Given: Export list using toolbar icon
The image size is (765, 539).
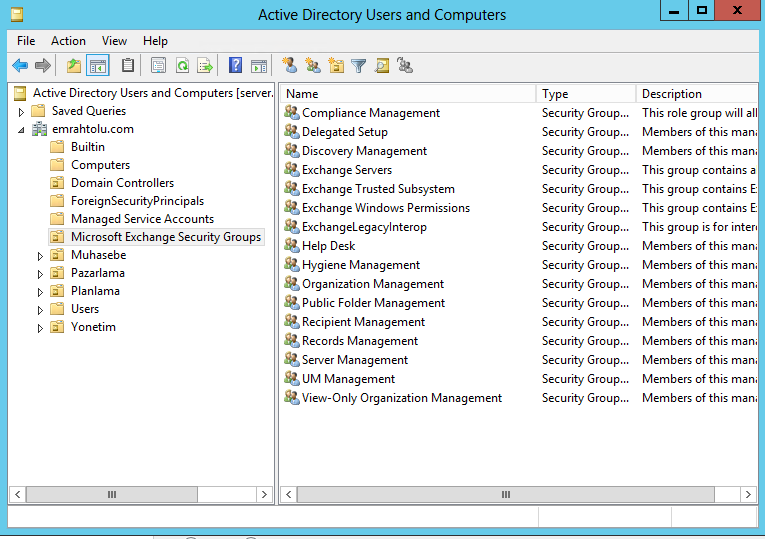Looking at the screenshot, I should [x=205, y=65].
